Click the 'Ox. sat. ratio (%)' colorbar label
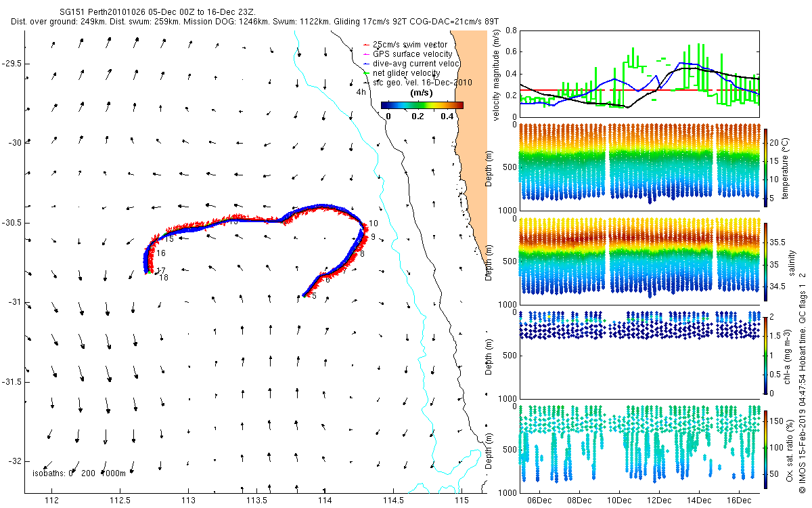The image size is (812, 508). (x=790, y=449)
